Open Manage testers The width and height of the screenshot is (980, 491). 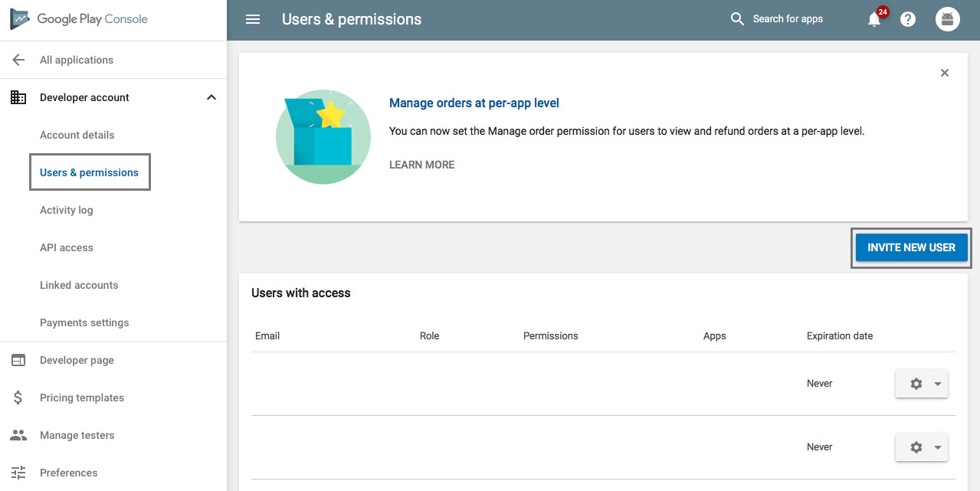click(77, 435)
